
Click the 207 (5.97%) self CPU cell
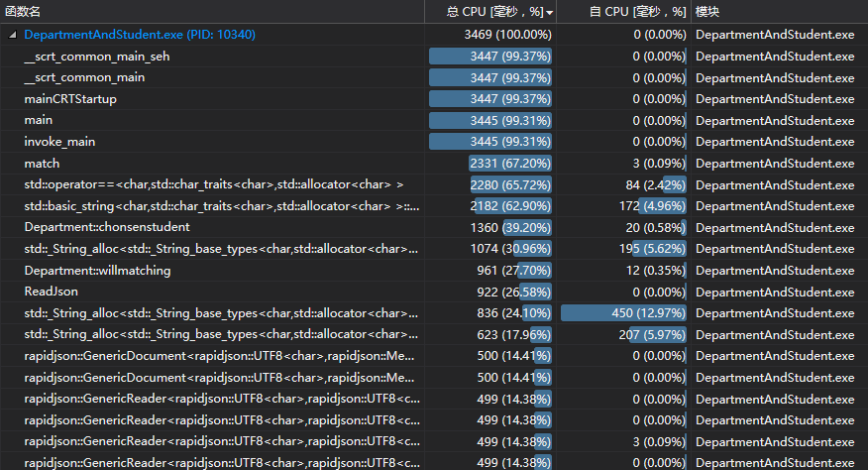pyautogui.click(x=624, y=335)
